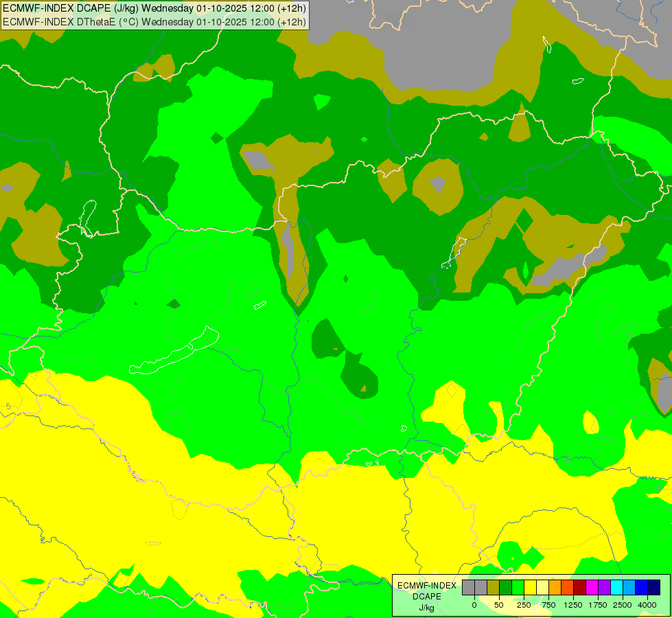Click the olive swatch in the DCAPE legend
The image size is (672, 618).
pos(494,588)
